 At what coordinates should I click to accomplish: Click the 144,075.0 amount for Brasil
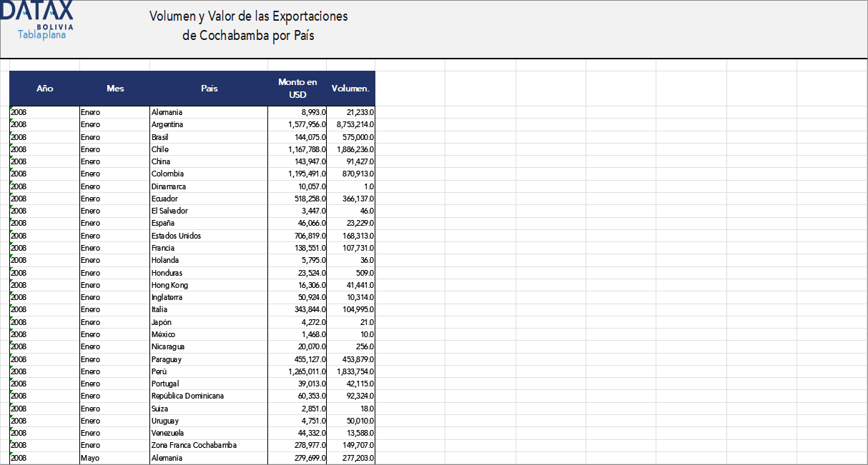tap(297, 136)
